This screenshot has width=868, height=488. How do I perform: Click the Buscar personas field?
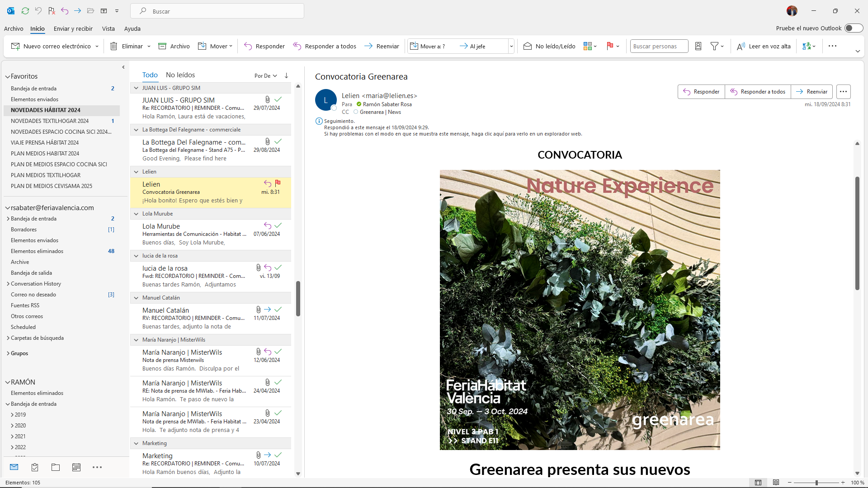(659, 46)
